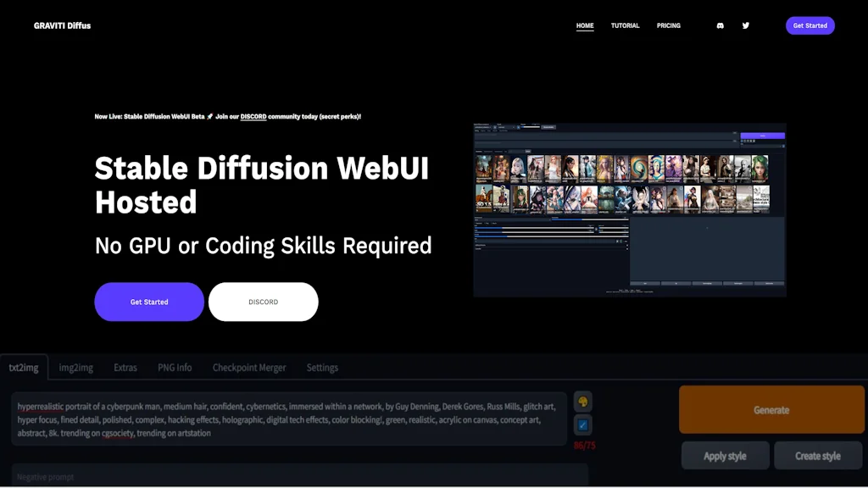Click the purple Get Started hero button
Image resolution: width=868 pixels, height=488 pixels.
[149, 302]
